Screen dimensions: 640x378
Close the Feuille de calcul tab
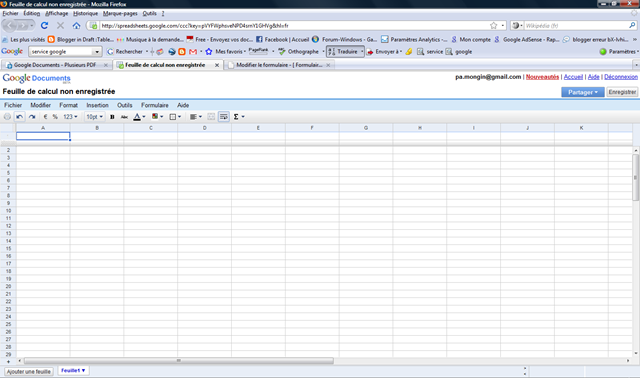tap(217, 65)
